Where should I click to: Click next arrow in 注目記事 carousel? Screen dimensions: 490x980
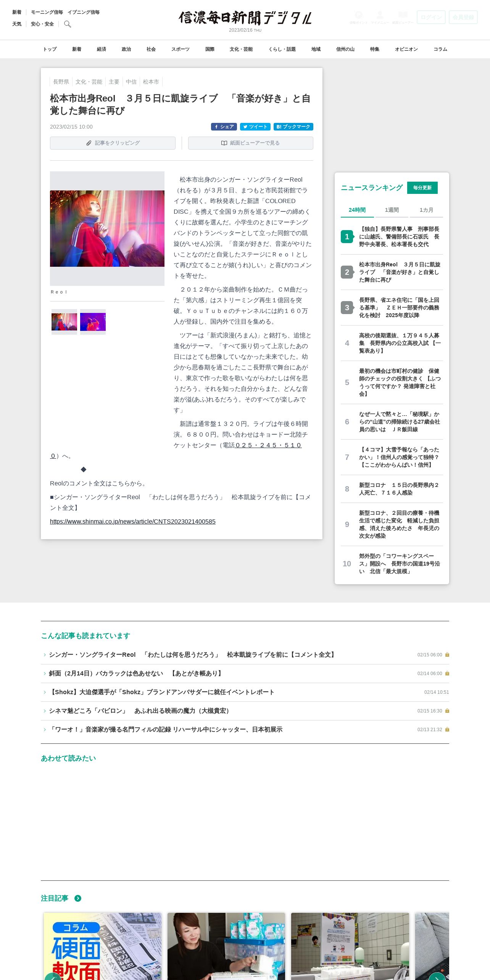click(x=437, y=976)
